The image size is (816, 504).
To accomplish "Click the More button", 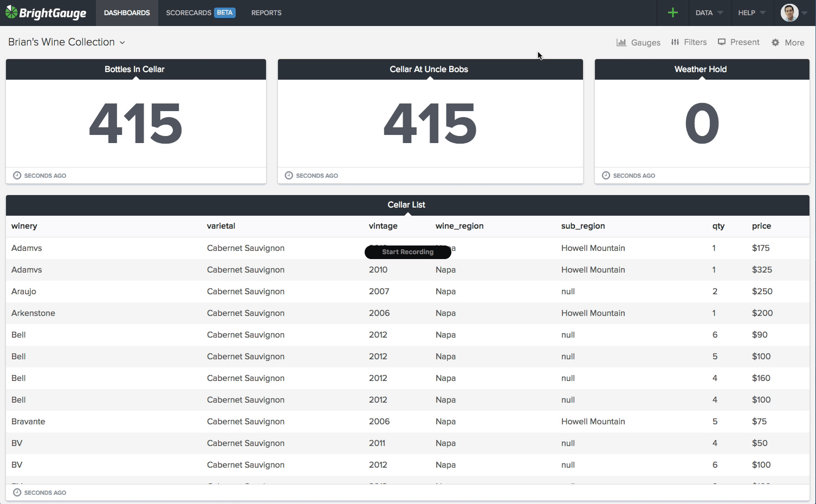I will click(788, 42).
